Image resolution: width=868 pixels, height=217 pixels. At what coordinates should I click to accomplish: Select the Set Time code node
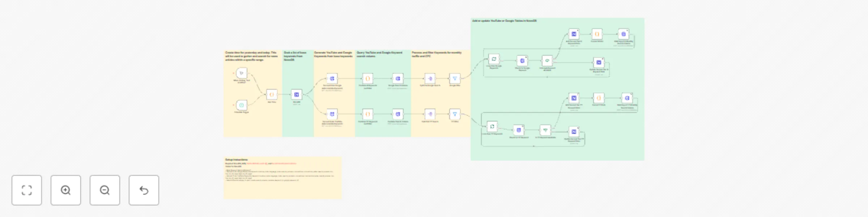point(272,95)
